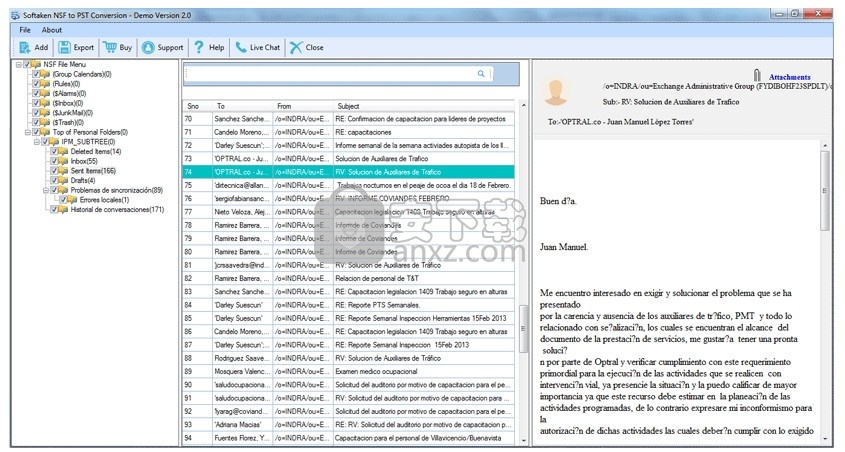Click the Add file toolbar icon
This screenshot has width=845, height=452.
coord(24,47)
